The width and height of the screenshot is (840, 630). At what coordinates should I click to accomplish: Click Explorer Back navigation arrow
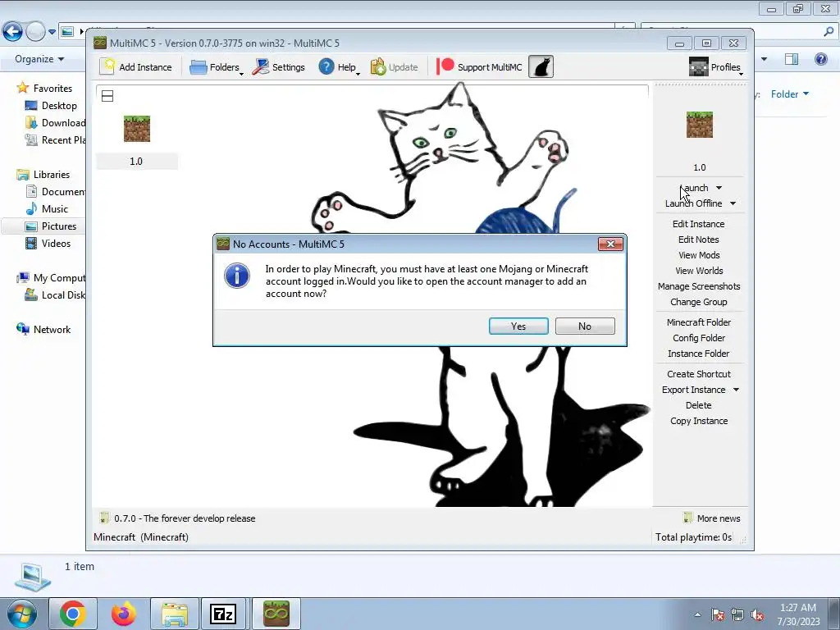point(13,32)
